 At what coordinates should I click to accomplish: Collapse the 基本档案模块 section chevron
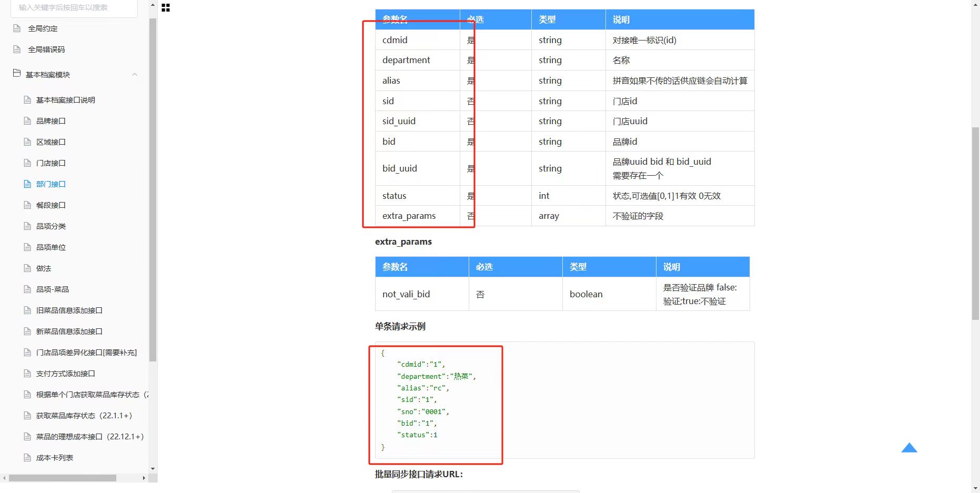tap(135, 75)
